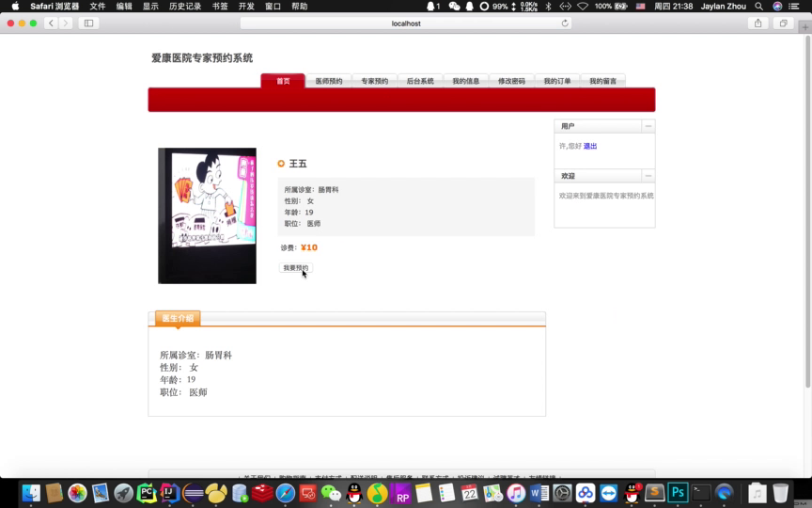Image resolution: width=812 pixels, height=508 pixels.
Task: Open Microsoft Word from the dock
Action: click(x=539, y=493)
